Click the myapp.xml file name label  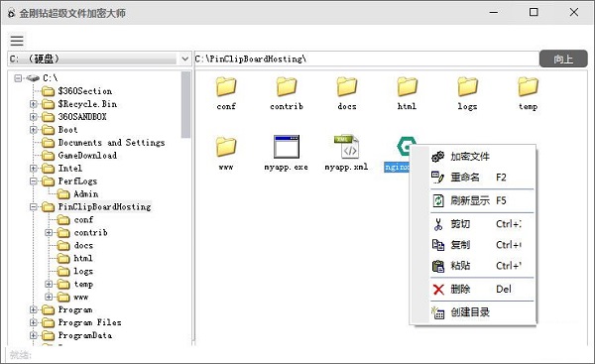point(346,167)
